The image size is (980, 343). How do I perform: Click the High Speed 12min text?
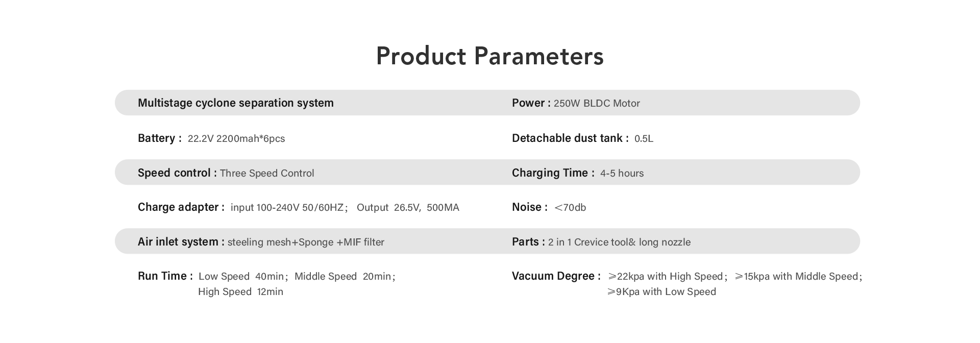(x=240, y=292)
